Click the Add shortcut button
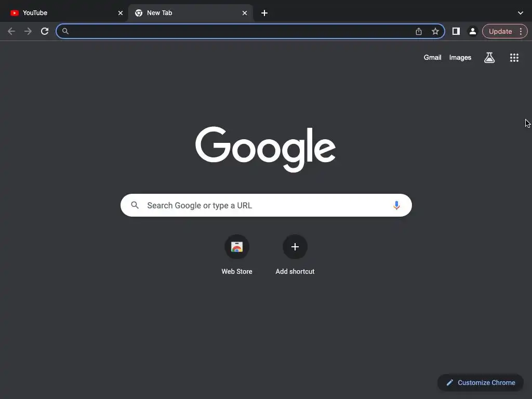Screen dimensions: 532x399 click(x=295, y=255)
